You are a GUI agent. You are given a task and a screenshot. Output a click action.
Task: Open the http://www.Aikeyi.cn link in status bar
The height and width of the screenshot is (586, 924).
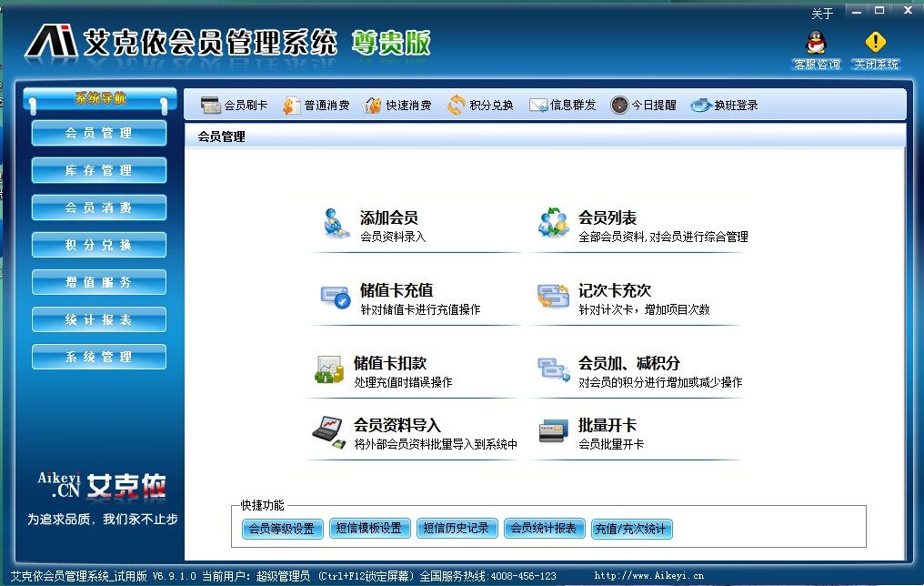point(648,575)
